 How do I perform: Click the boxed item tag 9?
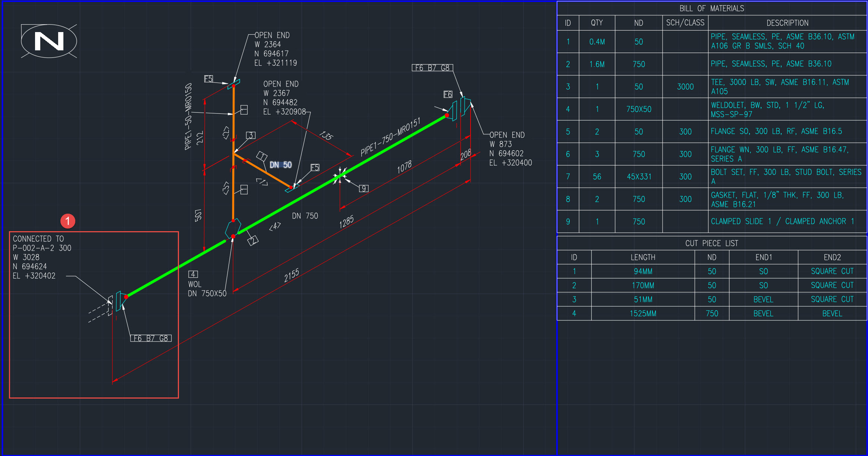click(x=364, y=189)
